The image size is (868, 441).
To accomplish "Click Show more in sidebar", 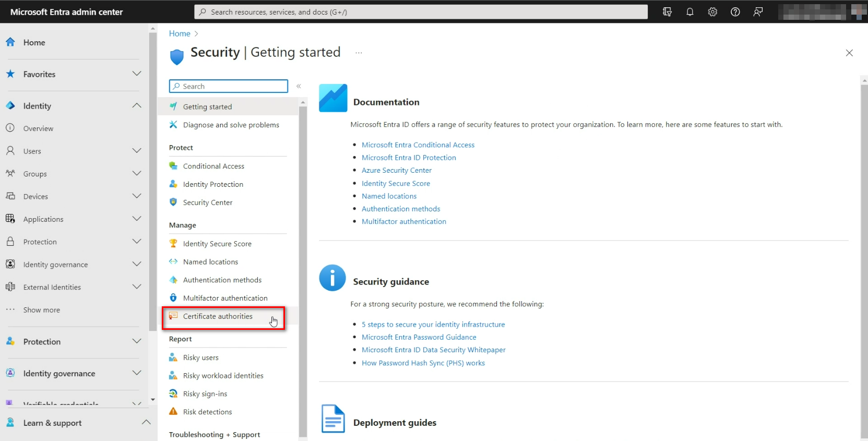I will point(42,310).
